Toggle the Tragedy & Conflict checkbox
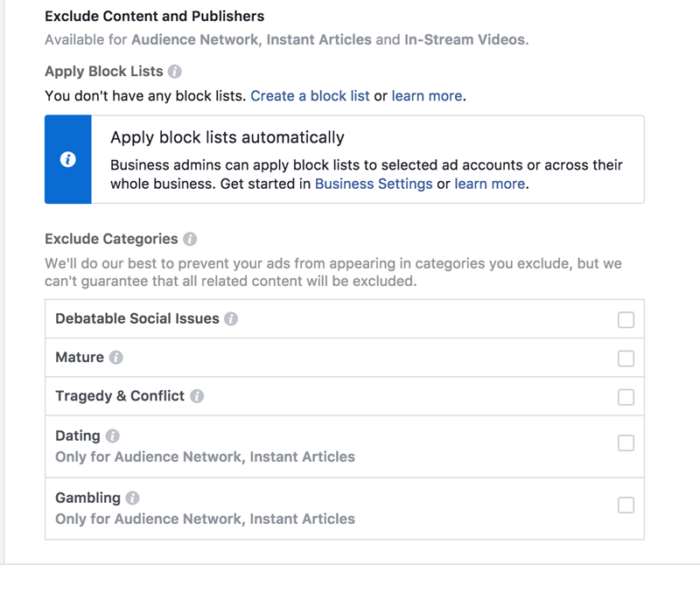Viewport: 700px width, 600px height. point(626,396)
